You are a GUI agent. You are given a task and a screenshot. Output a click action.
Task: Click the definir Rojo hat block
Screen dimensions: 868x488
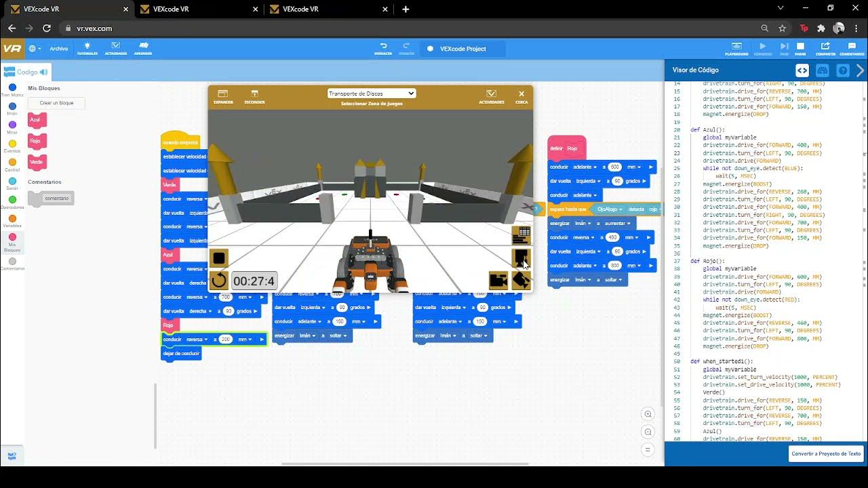[567, 148]
